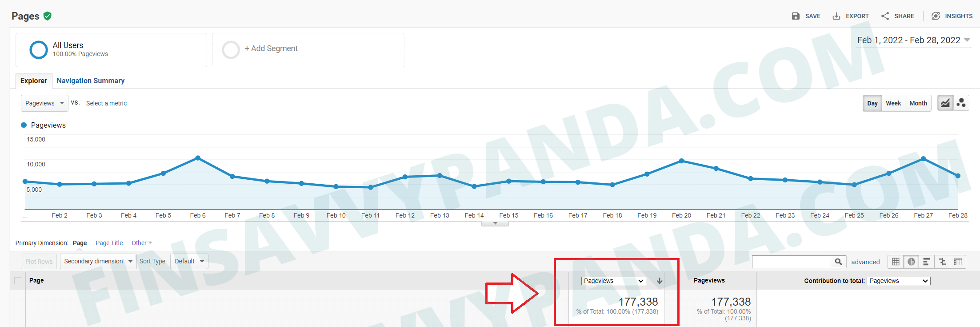Switch to motion chart icon
This screenshot has height=327, width=980.
tap(961, 103)
